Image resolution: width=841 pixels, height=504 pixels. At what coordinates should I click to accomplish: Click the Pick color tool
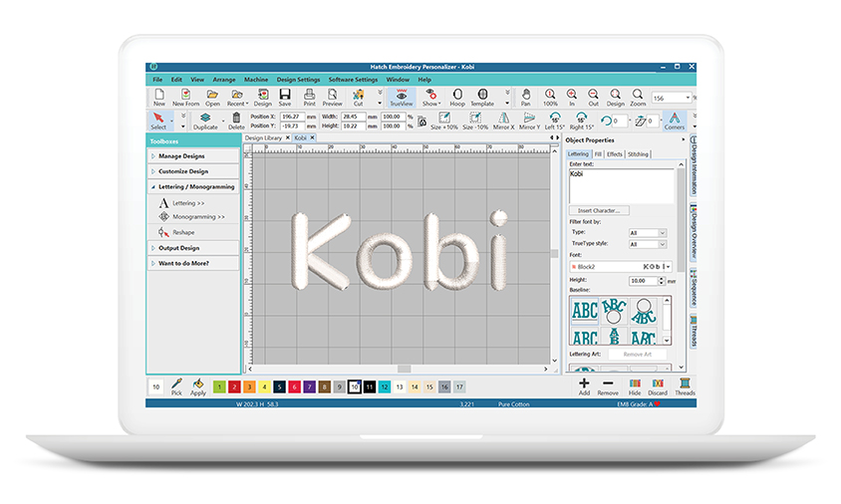pos(176,386)
